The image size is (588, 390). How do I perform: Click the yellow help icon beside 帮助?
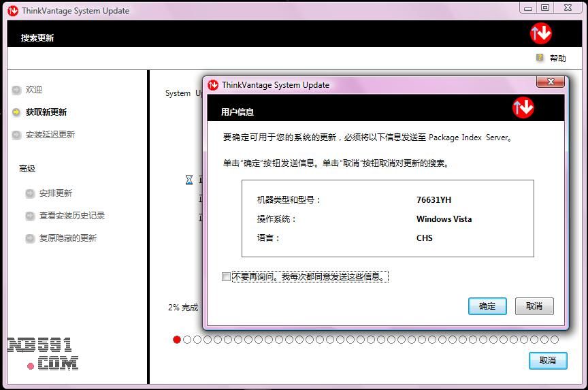(x=540, y=57)
